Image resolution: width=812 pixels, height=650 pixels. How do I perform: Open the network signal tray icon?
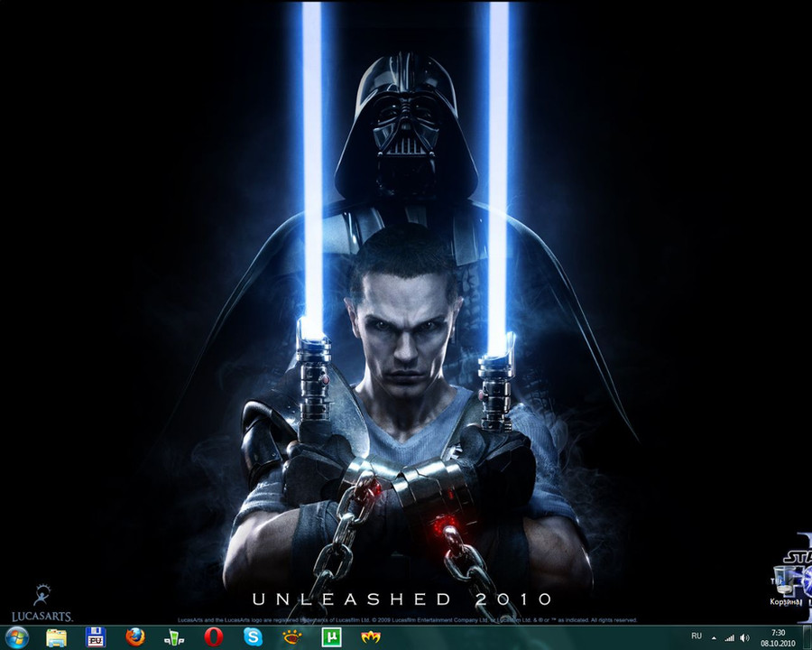coord(729,638)
